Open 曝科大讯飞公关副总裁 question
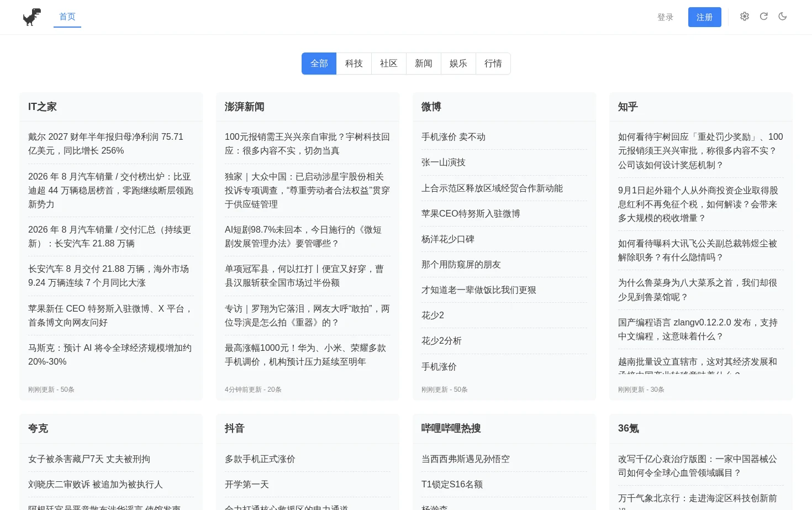Image resolution: width=812 pixels, height=510 pixels. [x=701, y=250]
